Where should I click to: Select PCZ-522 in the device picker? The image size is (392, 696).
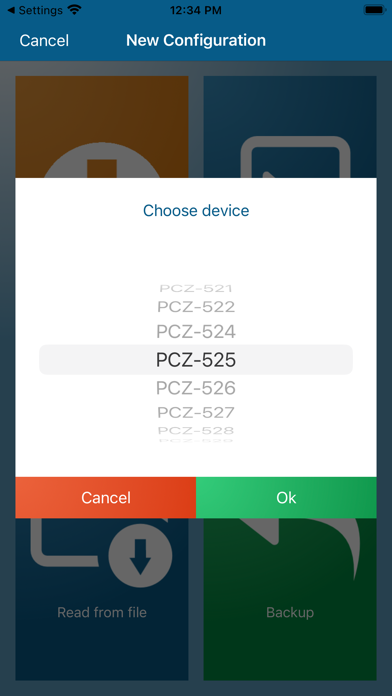click(196, 307)
